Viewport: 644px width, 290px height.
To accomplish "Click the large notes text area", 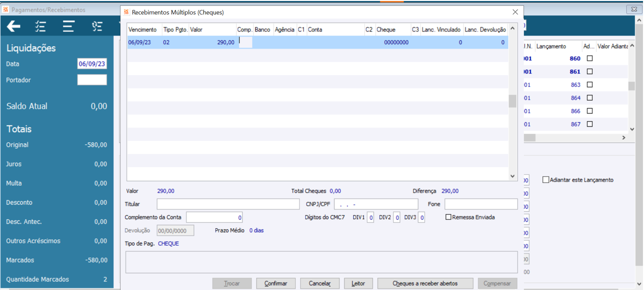I will pos(321,262).
